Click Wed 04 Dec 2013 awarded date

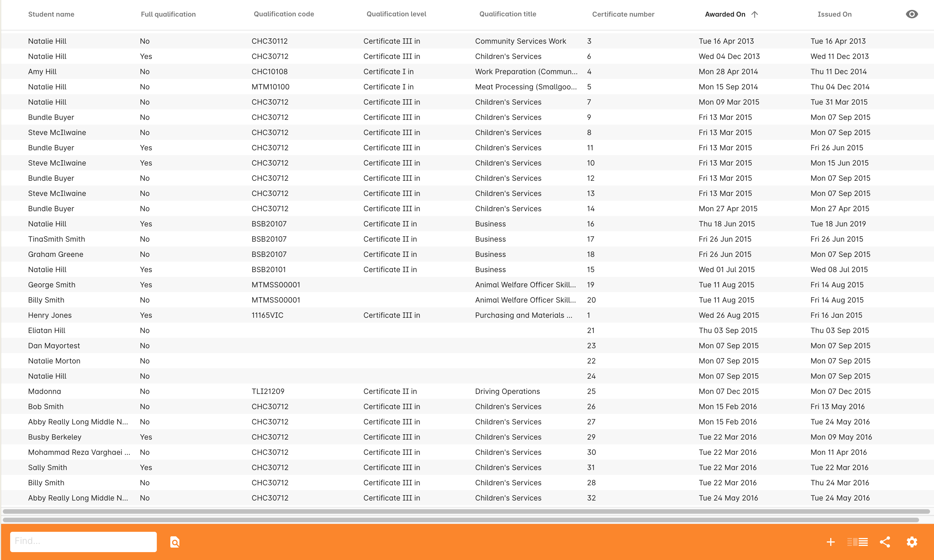point(729,56)
